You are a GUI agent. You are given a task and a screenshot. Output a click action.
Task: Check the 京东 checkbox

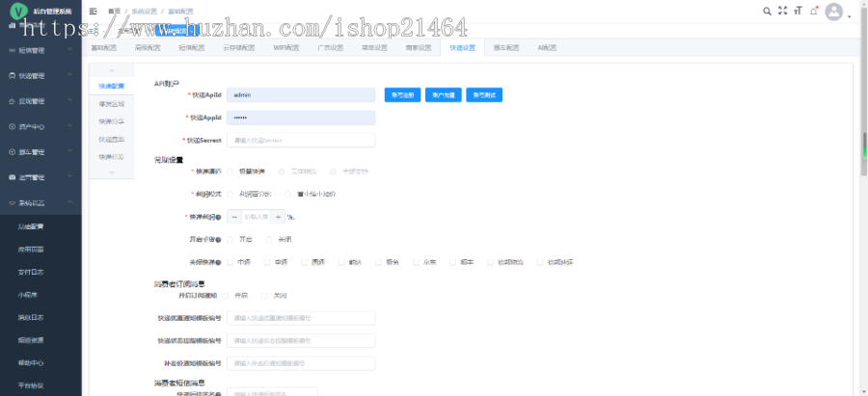pos(416,263)
